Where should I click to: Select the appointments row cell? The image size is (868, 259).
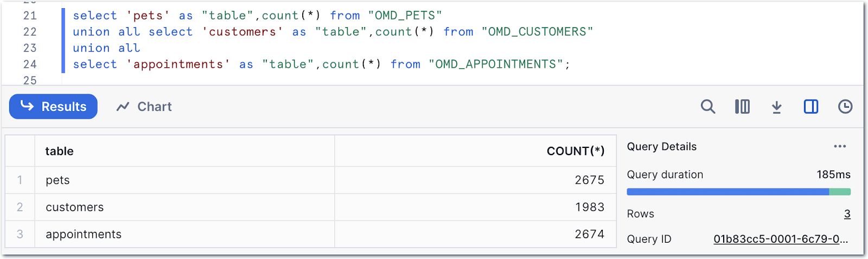click(x=84, y=235)
